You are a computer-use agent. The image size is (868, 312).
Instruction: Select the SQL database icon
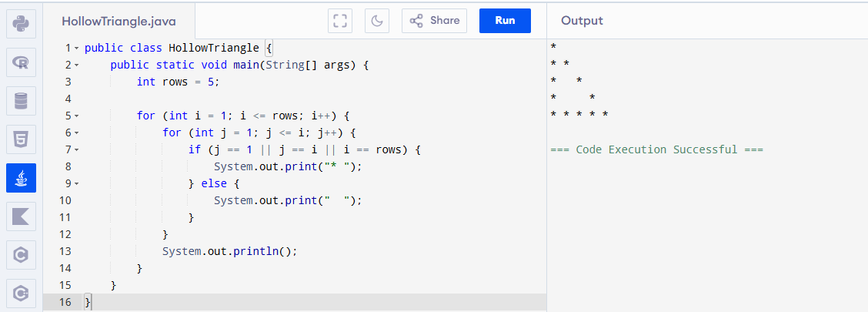point(21,101)
